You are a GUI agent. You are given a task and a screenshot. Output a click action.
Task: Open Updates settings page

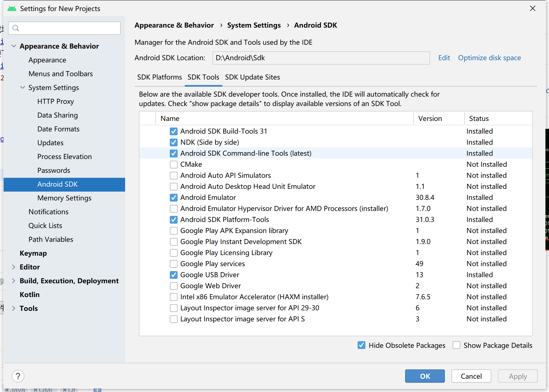50,143
